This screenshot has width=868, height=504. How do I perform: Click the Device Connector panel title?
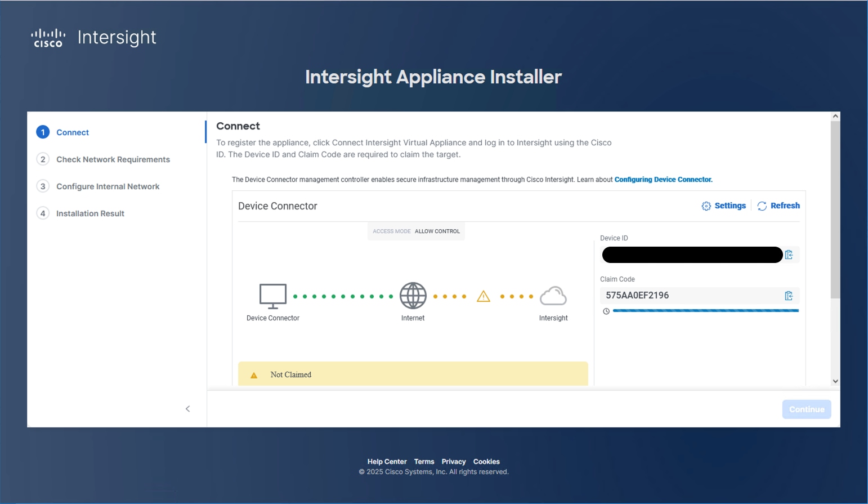click(278, 206)
